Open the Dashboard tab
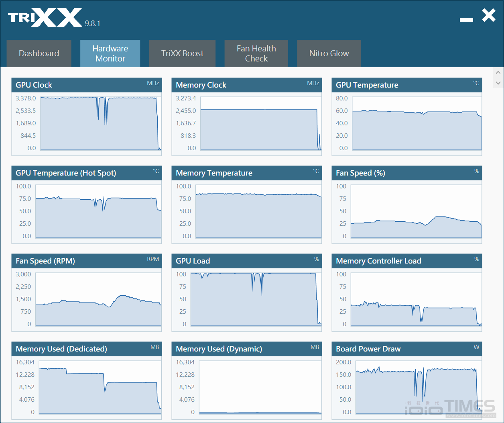The height and width of the screenshot is (423, 504). pyautogui.click(x=39, y=53)
